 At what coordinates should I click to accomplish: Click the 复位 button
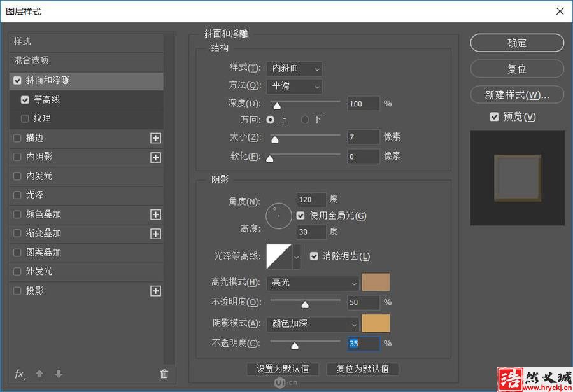517,69
